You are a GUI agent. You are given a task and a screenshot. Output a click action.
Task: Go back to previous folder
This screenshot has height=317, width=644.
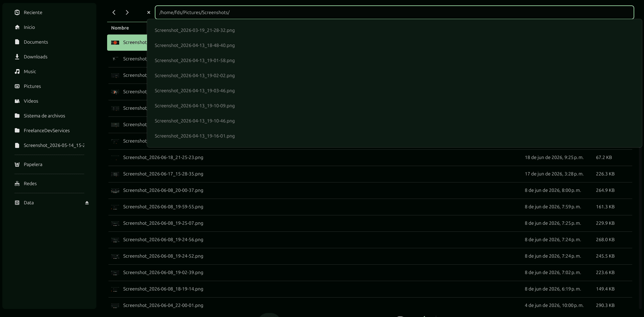pyautogui.click(x=114, y=12)
